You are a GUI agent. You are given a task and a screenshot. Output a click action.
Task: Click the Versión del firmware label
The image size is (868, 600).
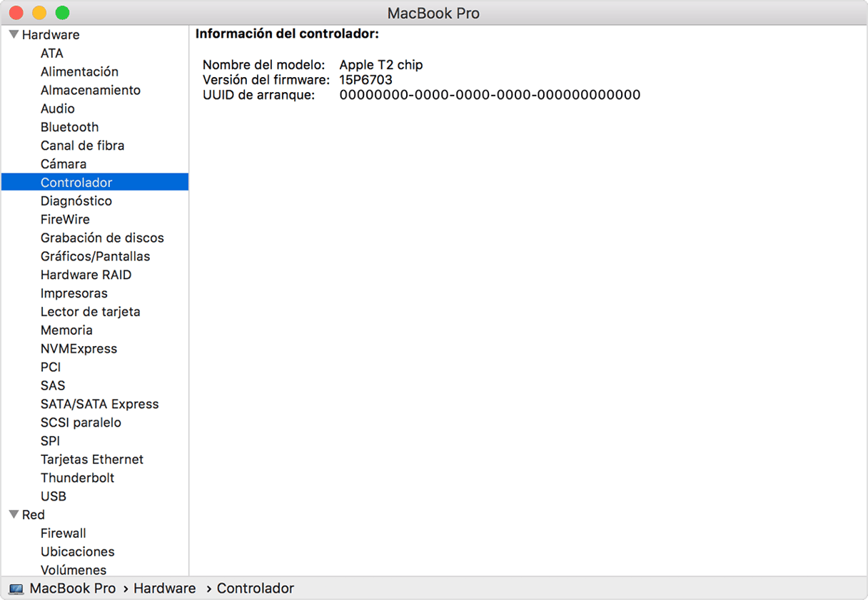pos(266,80)
